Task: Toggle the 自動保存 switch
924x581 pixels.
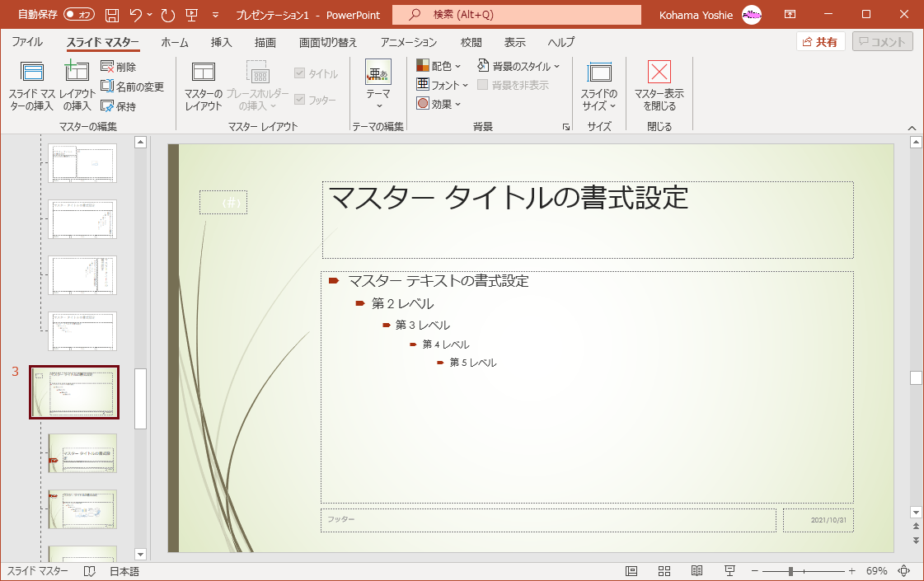Action: 78,15
